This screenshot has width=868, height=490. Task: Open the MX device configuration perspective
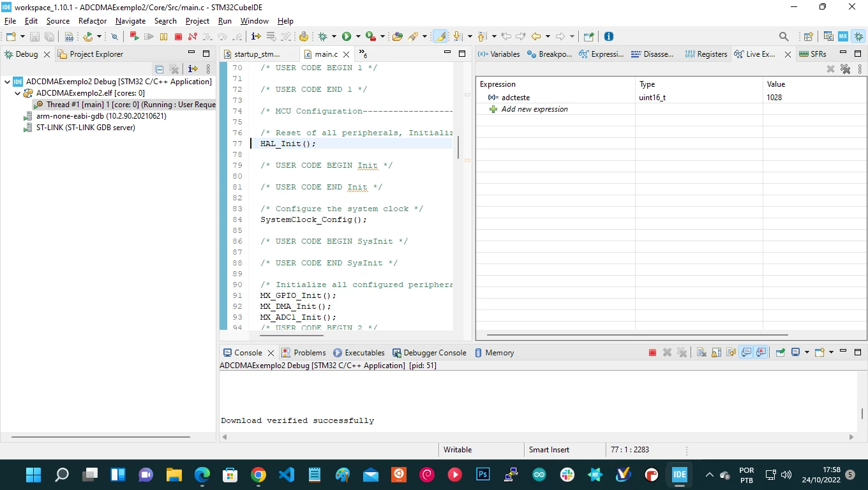pyautogui.click(x=843, y=36)
